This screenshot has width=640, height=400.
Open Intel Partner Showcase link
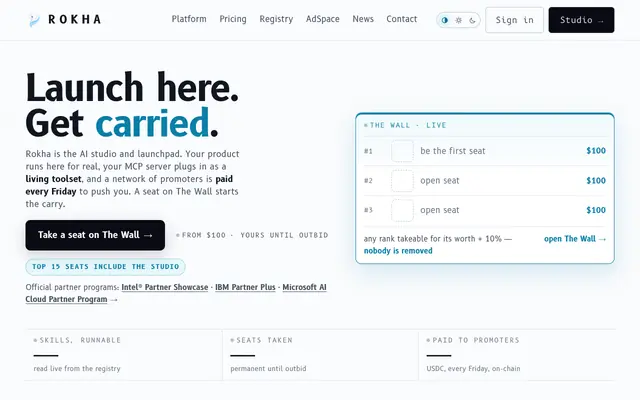click(164, 287)
